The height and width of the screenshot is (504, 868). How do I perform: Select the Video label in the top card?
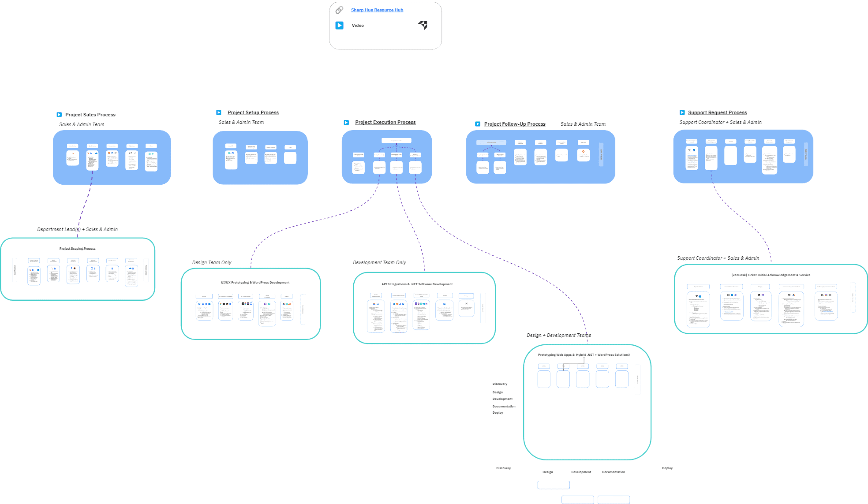pos(358,26)
